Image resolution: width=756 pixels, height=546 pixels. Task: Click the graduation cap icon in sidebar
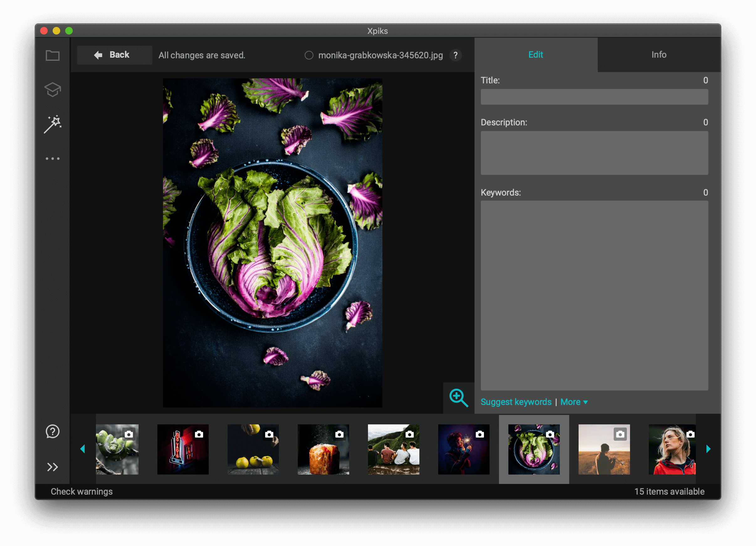pyautogui.click(x=52, y=89)
